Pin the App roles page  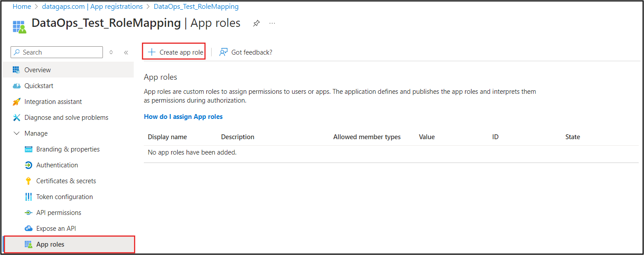(256, 23)
